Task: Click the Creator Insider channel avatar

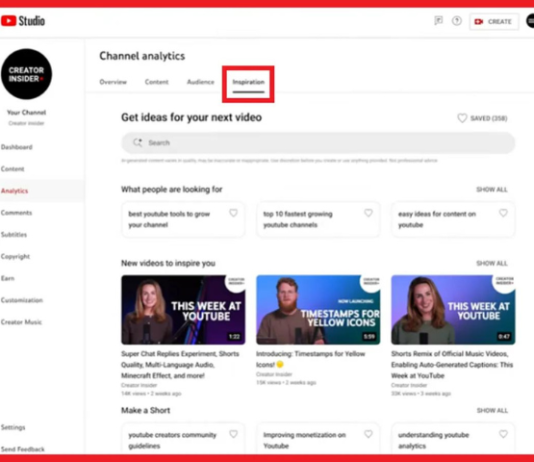Action: (26, 74)
